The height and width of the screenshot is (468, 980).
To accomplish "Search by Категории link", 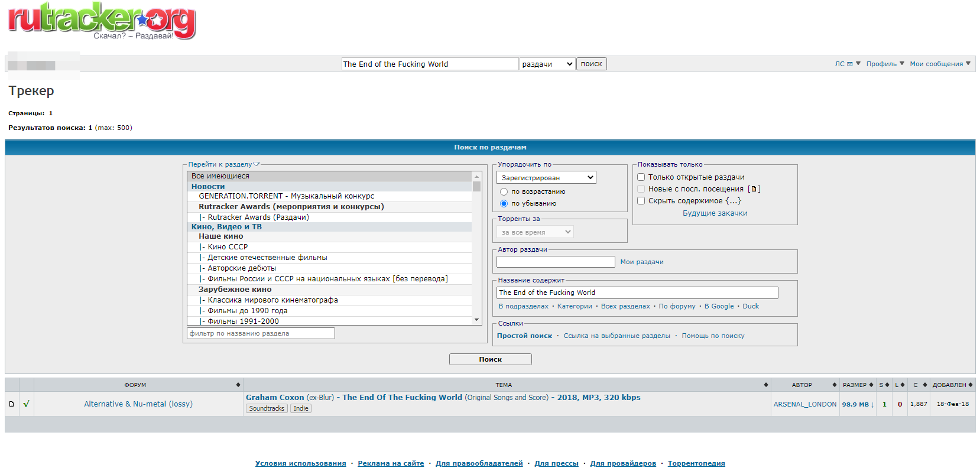I will click(575, 306).
